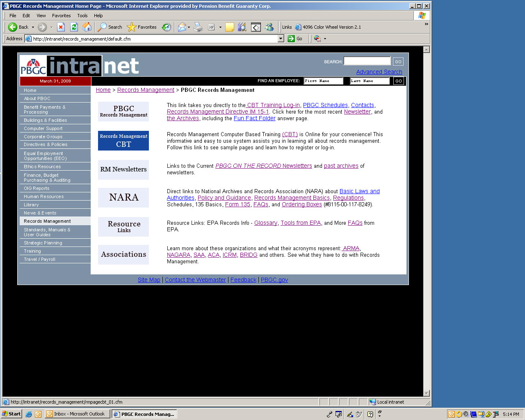Click Contact the Webmaster link

pos(195,280)
